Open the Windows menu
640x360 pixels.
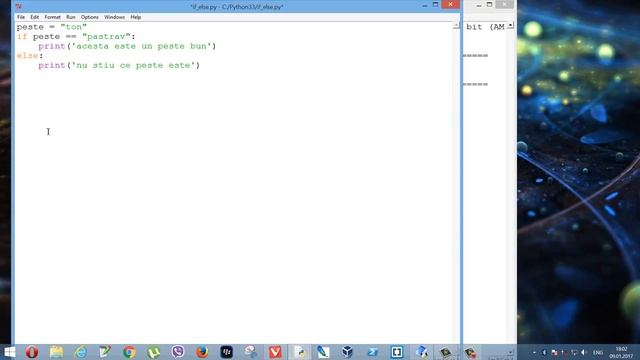pyautogui.click(x=114, y=17)
